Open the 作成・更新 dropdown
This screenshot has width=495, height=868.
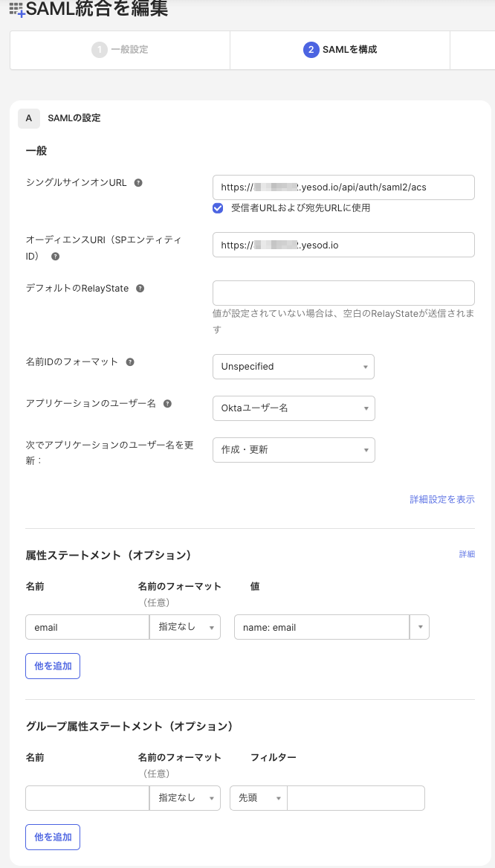click(x=293, y=450)
